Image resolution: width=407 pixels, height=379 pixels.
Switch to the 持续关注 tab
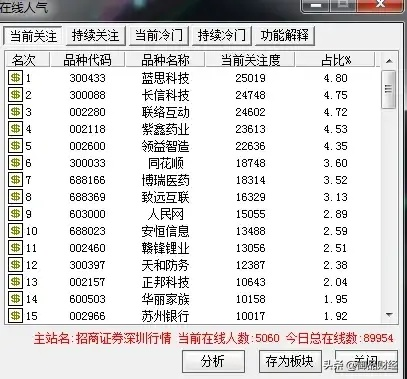[x=95, y=35]
